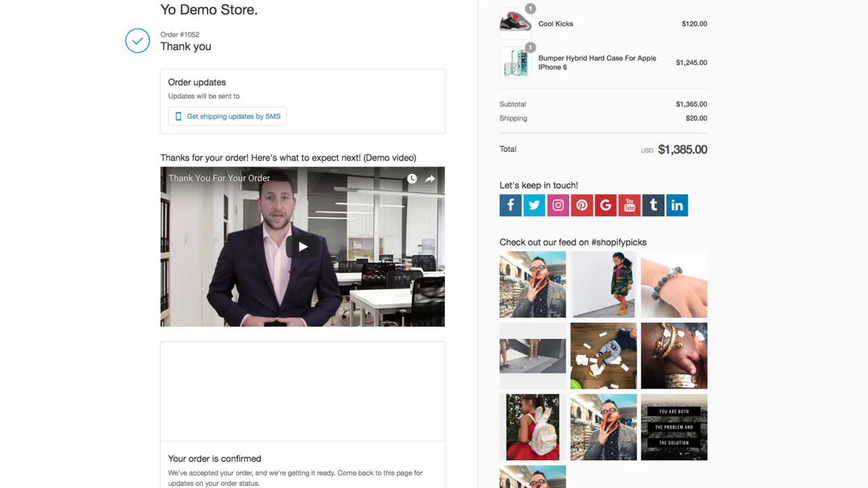The image size is (868, 488).
Task: Click the Twitter icon
Action: click(534, 205)
